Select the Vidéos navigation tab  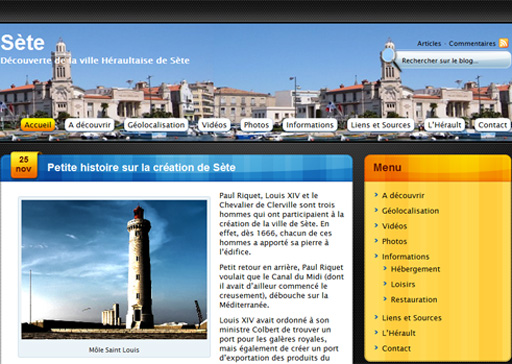[x=214, y=125]
